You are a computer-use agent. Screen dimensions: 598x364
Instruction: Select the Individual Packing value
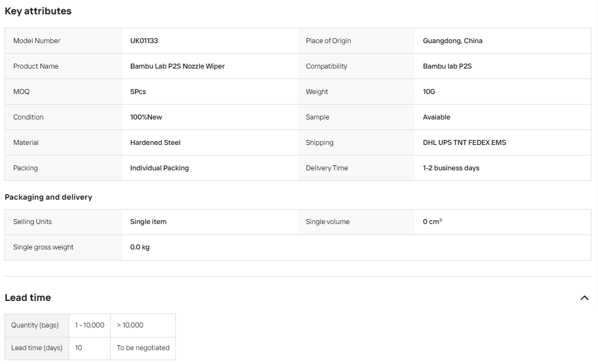[x=159, y=168]
